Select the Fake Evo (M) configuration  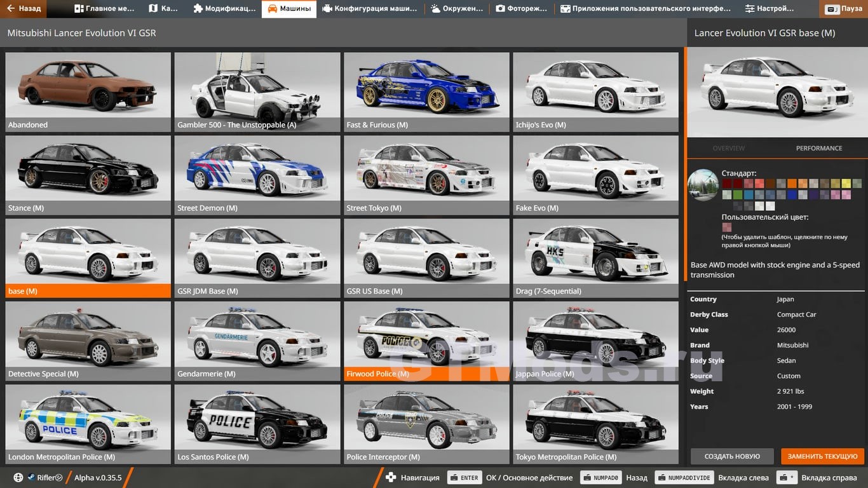point(595,175)
